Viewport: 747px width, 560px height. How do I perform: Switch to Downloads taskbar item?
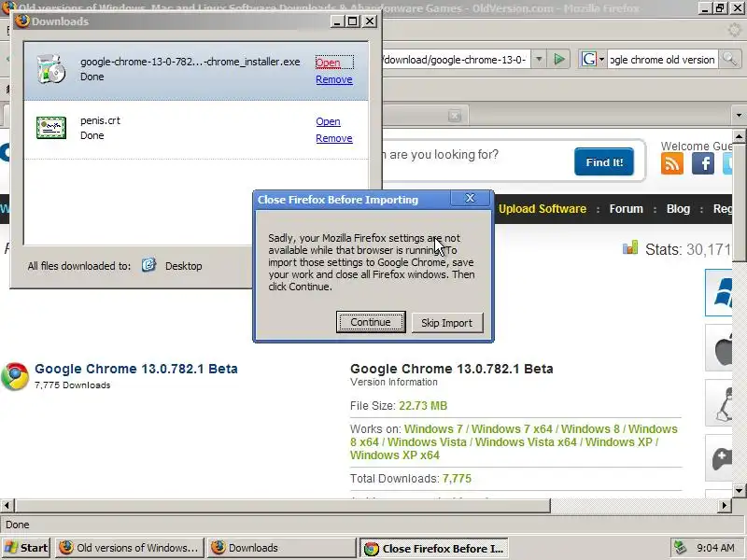(282, 548)
